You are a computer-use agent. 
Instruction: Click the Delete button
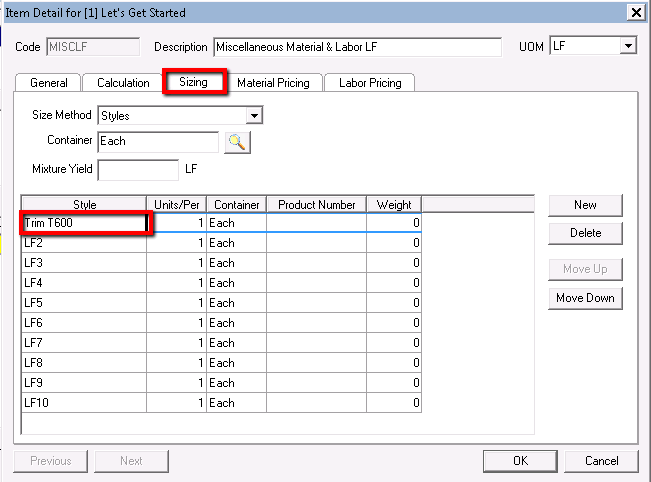585,233
